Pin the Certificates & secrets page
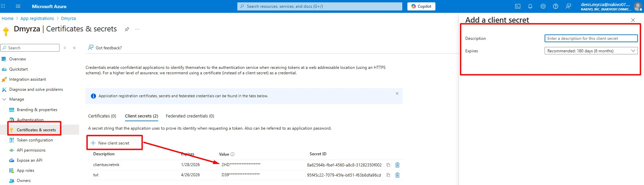The height and width of the screenshot is (185, 644). tap(127, 29)
